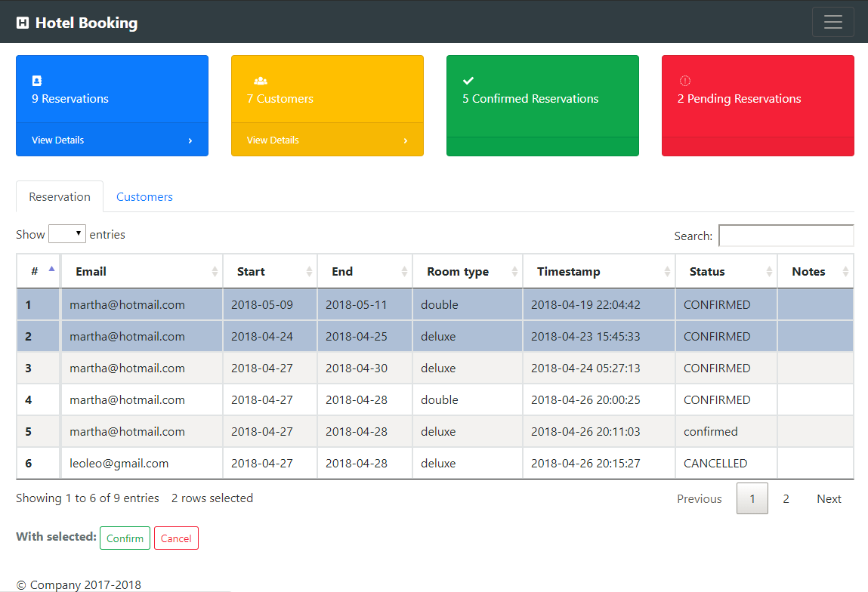
Task: Click timestamp 2018-04-26 20:00:25
Action: (x=585, y=399)
